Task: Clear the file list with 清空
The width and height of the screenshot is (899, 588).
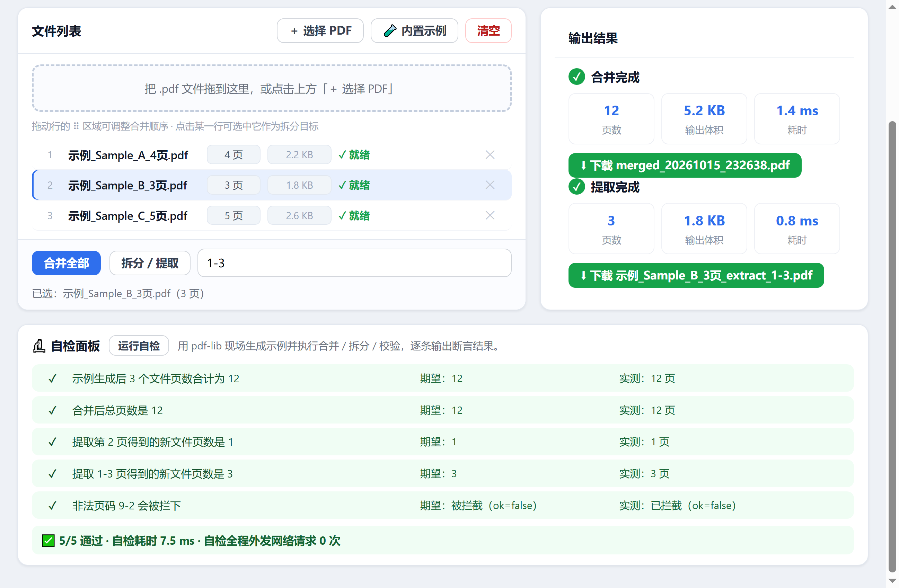Action: pos(488,30)
